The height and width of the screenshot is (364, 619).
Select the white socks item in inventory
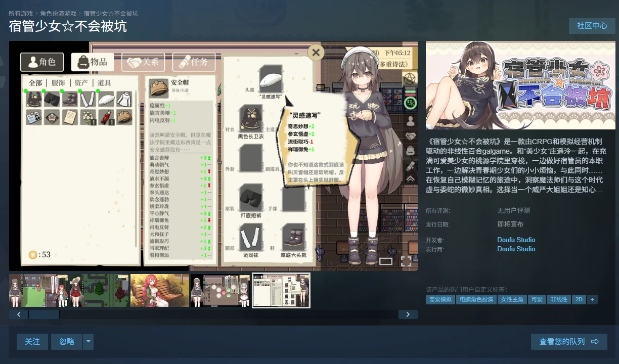click(88, 99)
